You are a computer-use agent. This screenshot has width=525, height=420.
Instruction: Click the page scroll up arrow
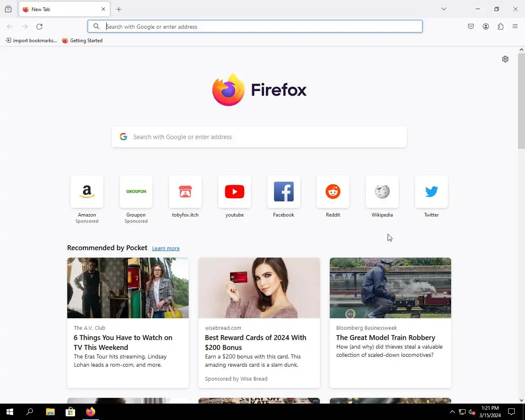(x=521, y=50)
